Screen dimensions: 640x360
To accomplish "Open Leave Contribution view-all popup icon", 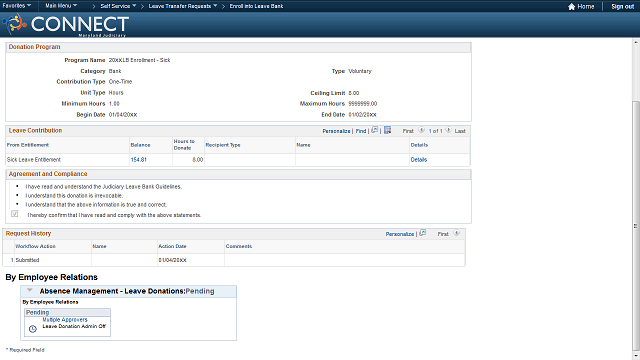I will coord(375,130).
